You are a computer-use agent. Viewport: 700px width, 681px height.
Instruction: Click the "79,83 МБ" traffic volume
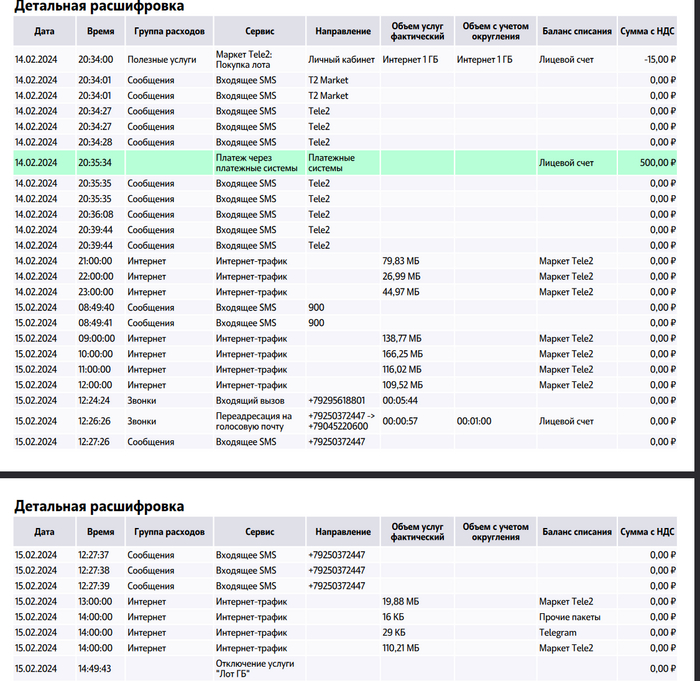(400, 261)
